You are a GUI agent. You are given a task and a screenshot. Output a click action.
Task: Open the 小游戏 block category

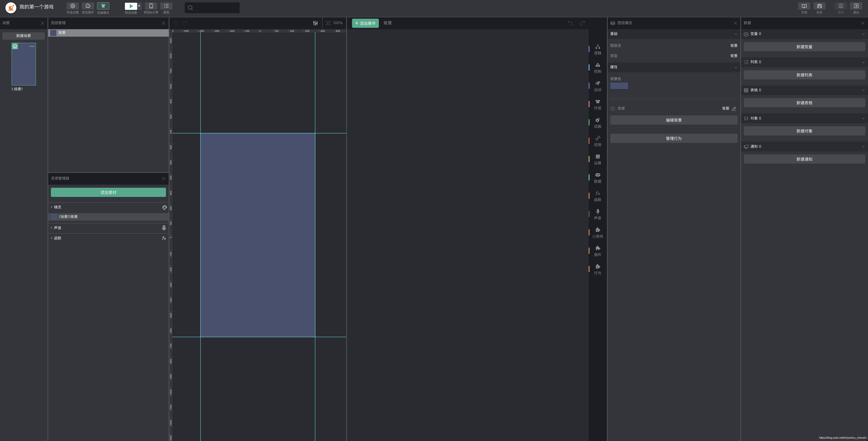coord(597,233)
